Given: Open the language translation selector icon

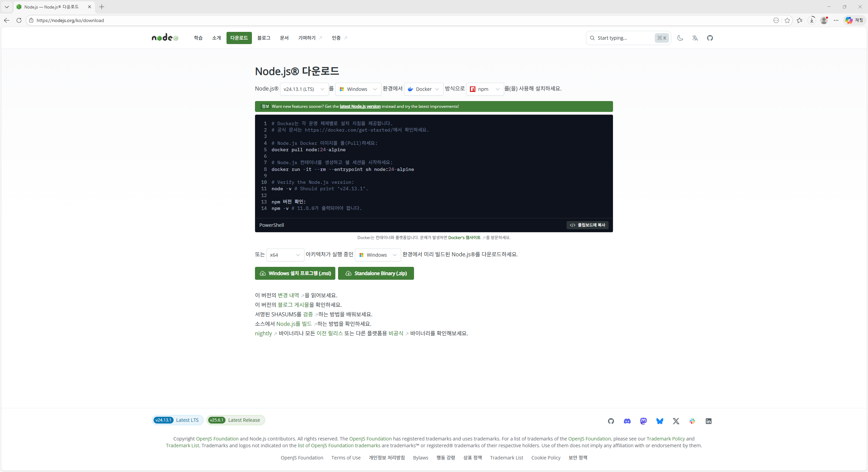Looking at the screenshot, I should (x=695, y=38).
